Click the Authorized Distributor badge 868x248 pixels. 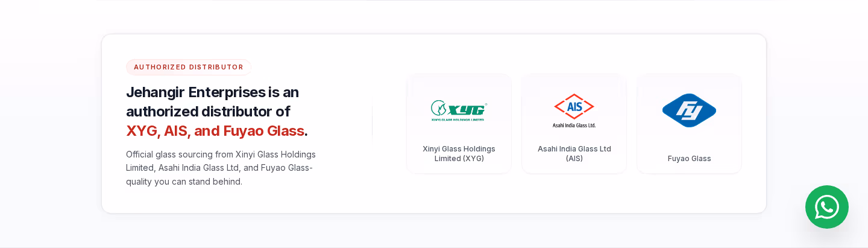point(189,67)
